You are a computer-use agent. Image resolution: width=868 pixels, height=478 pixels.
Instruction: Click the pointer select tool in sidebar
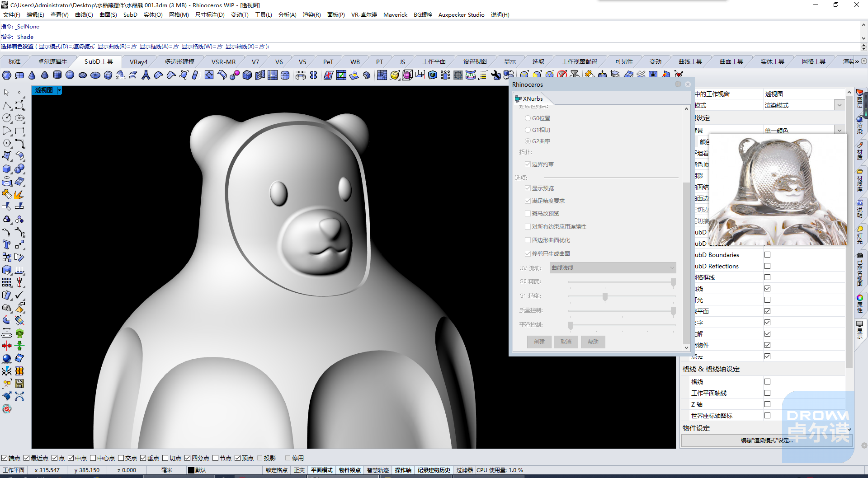(x=7, y=93)
